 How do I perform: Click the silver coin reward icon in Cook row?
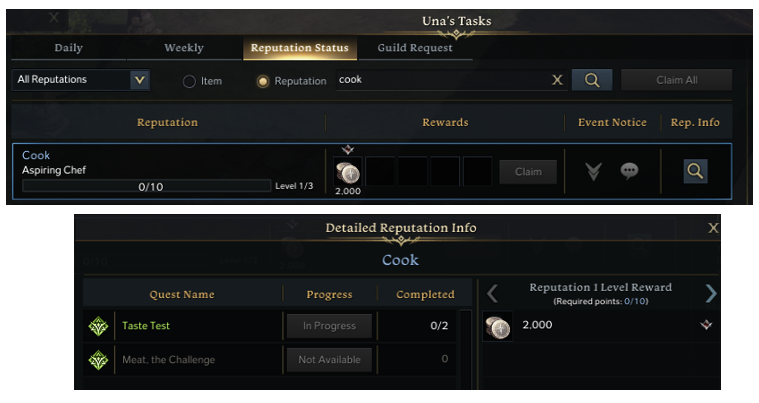(347, 170)
